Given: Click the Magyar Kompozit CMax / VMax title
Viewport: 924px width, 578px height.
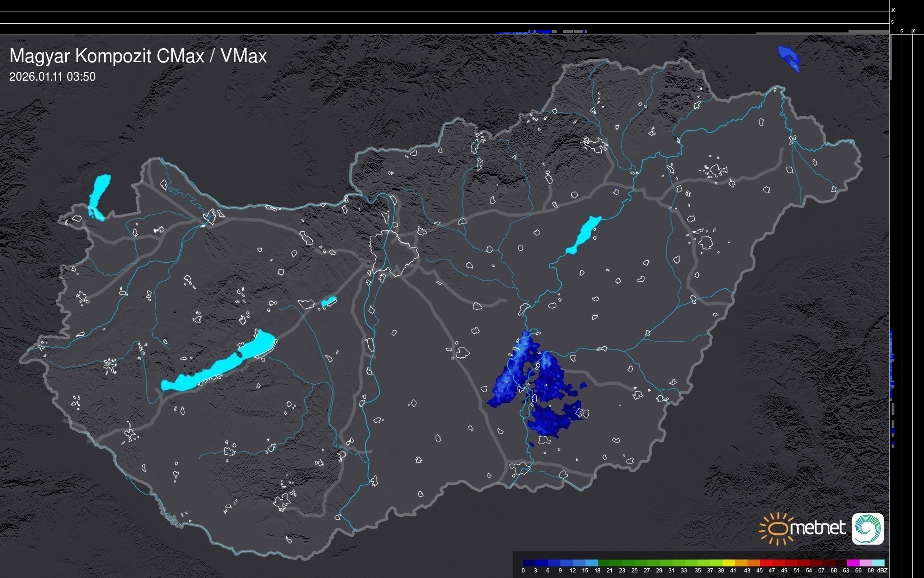Looking at the screenshot, I should pyautogui.click(x=138, y=56).
